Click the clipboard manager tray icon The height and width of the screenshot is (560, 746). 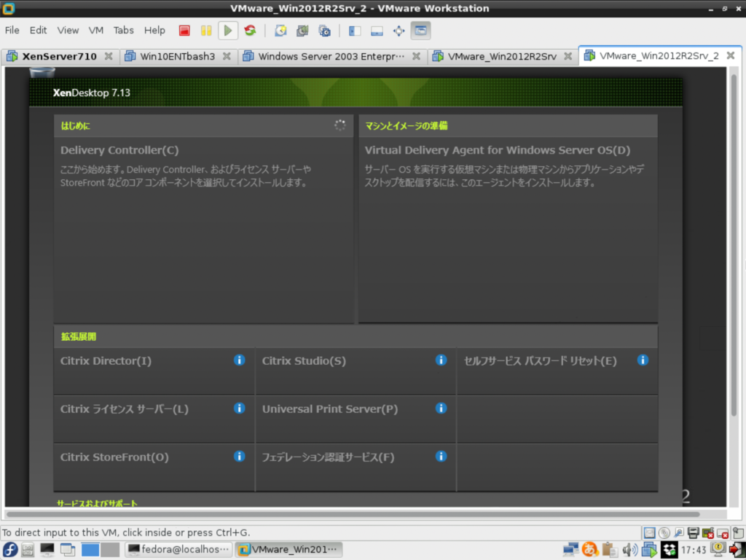click(609, 550)
